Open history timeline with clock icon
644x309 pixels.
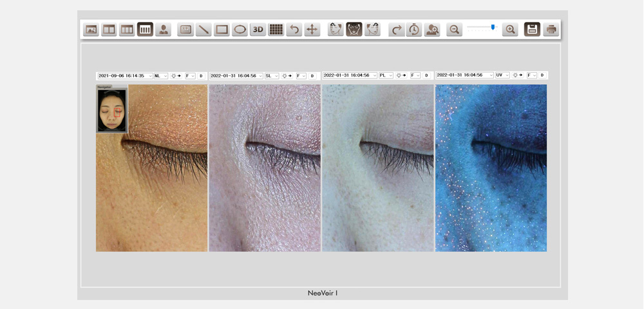[414, 30]
